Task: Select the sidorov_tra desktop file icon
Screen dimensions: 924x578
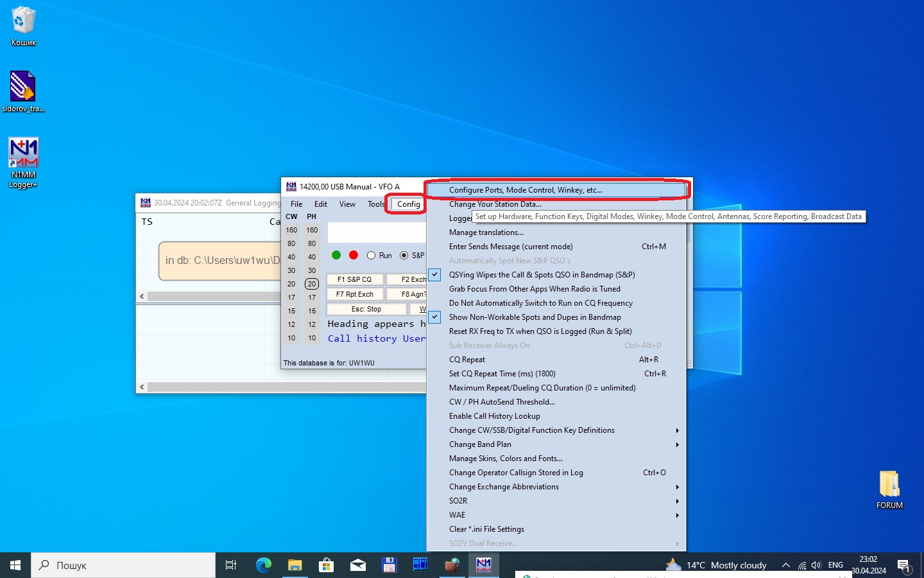Action: point(23,91)
